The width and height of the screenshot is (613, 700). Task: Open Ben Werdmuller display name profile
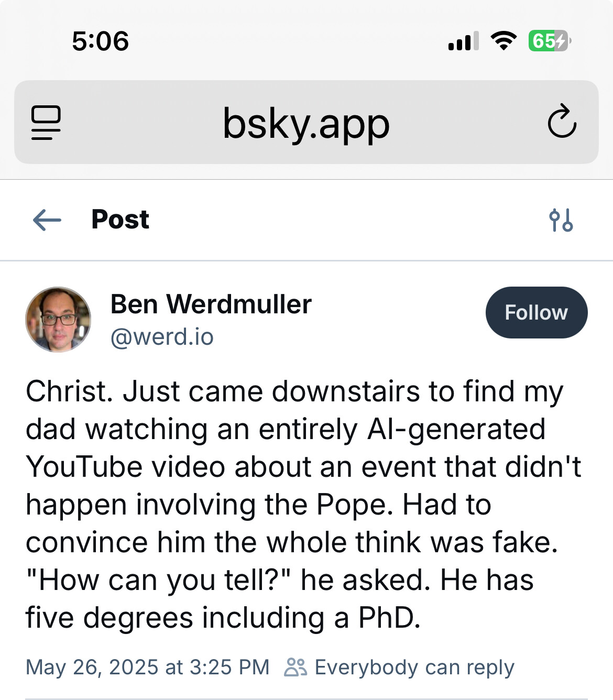point(211,304)
